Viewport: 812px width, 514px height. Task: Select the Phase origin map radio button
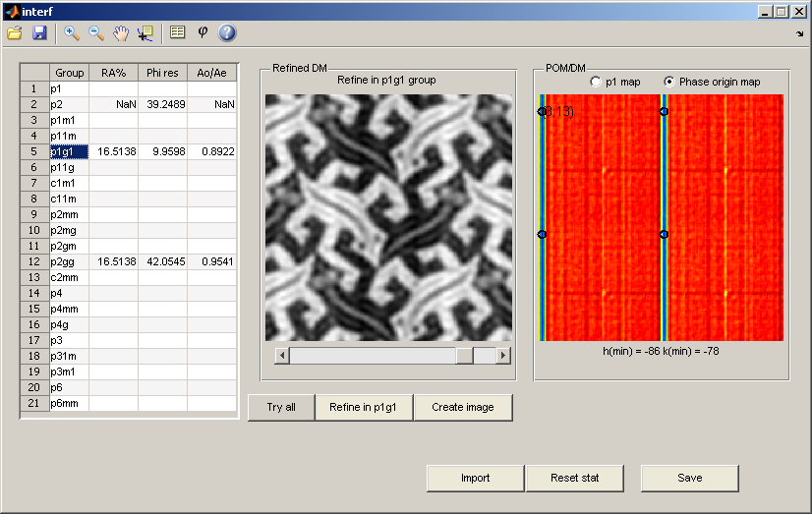click(669, 82)
